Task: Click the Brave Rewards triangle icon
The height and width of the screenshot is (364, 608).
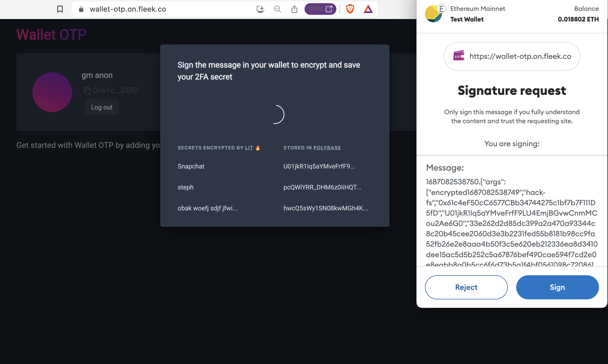Action: click(x=368, y=9)
